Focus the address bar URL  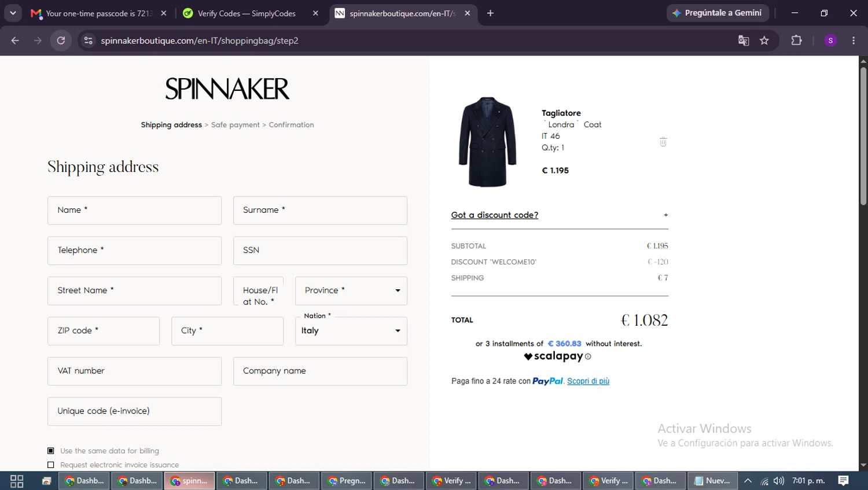coord(200,40)
